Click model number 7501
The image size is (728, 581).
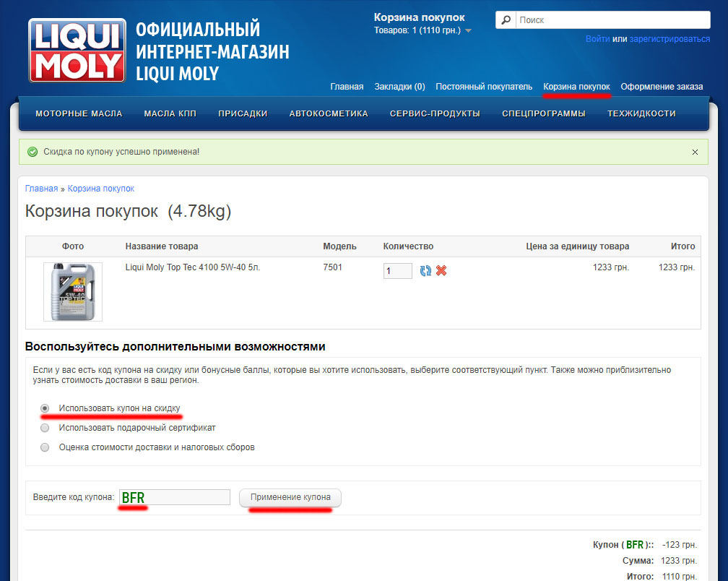click(332, 267)
